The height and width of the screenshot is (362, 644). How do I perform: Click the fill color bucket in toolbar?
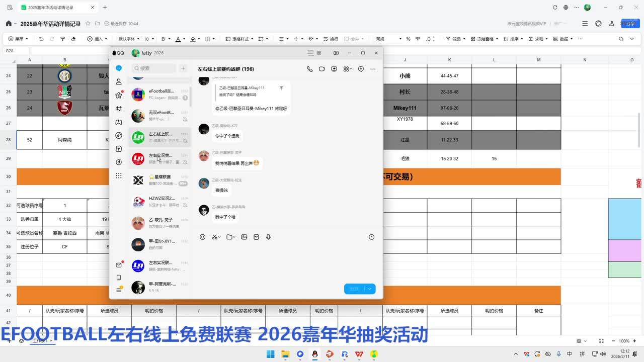tap(193, 39)
